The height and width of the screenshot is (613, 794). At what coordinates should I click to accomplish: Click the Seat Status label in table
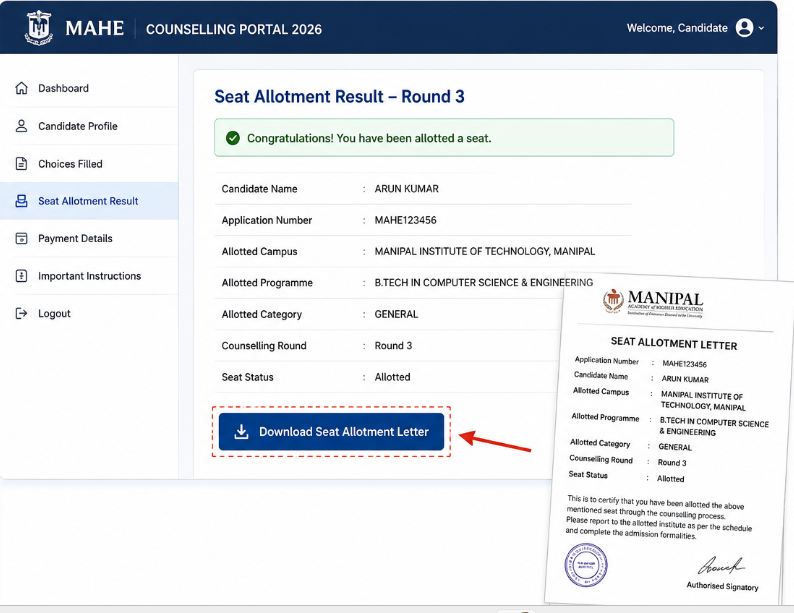coord(248,377)
